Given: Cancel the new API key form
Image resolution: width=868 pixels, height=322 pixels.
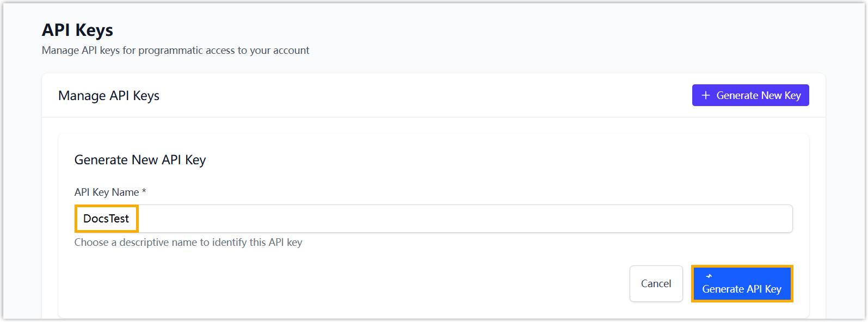Looking at the screenshot, I should pos(656,283).
